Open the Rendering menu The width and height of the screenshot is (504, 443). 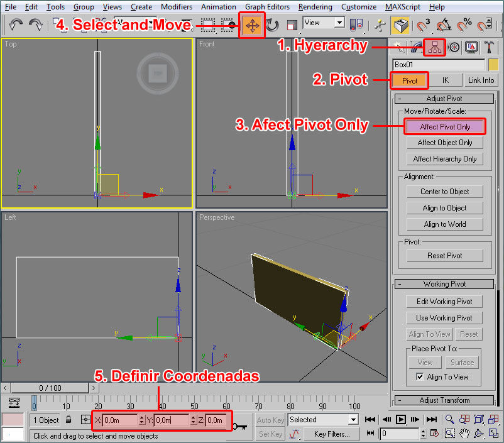315,7
